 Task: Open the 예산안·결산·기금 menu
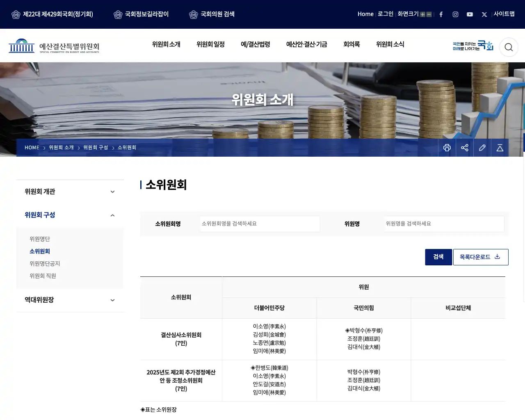click(x=306, y=44)
